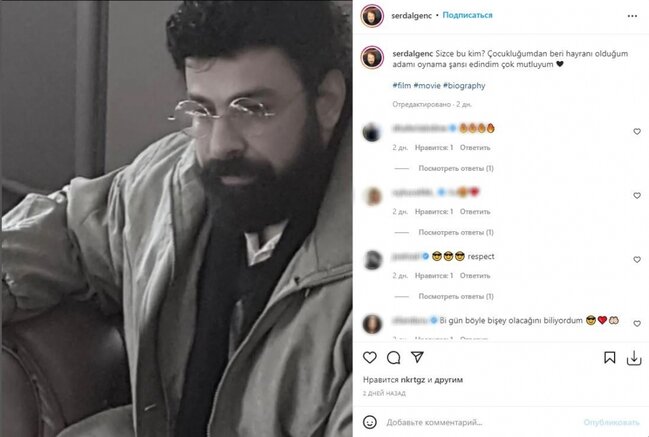Share post with paper plane icon
649x437 pixels.
pos(417,357)
